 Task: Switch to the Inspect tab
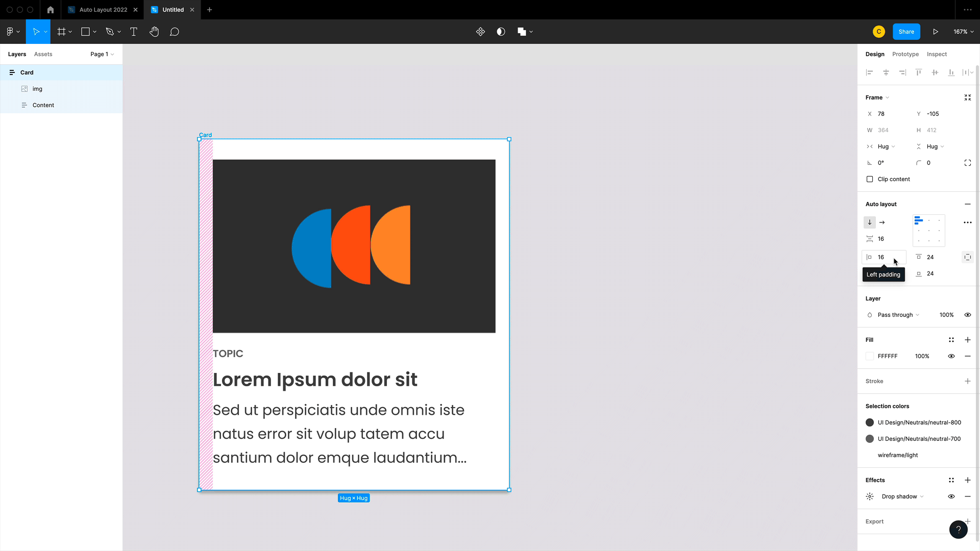pyautogui.click(x=937, y=54)
